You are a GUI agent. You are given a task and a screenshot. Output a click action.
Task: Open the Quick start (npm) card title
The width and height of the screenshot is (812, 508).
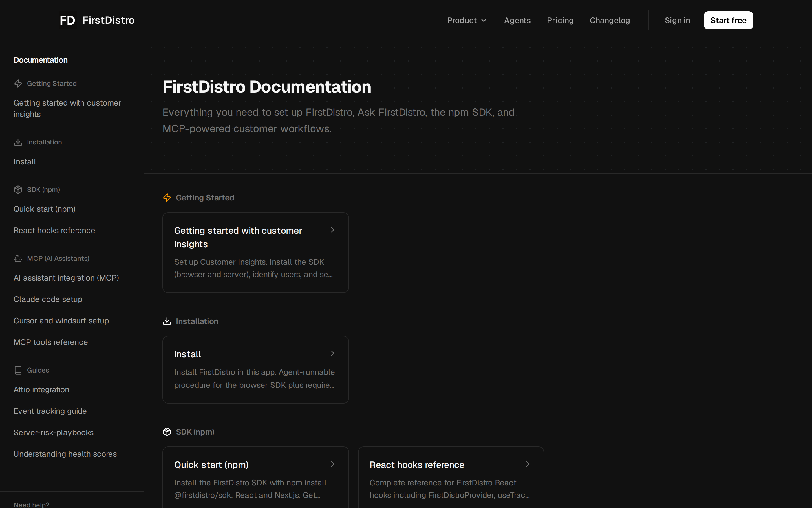click(x=211, y=465)
